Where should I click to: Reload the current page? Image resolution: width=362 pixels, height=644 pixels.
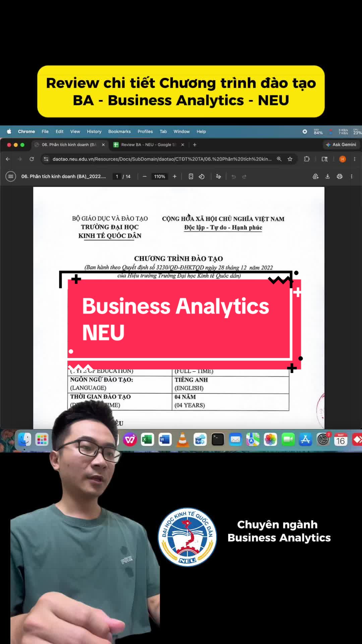32,159
